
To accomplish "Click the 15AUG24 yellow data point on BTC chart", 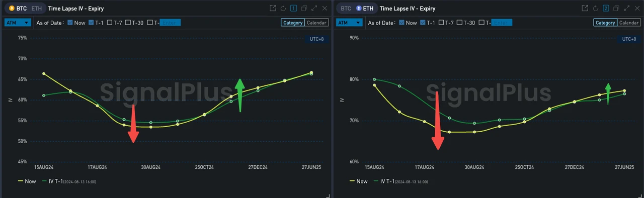I will [44, 74].
